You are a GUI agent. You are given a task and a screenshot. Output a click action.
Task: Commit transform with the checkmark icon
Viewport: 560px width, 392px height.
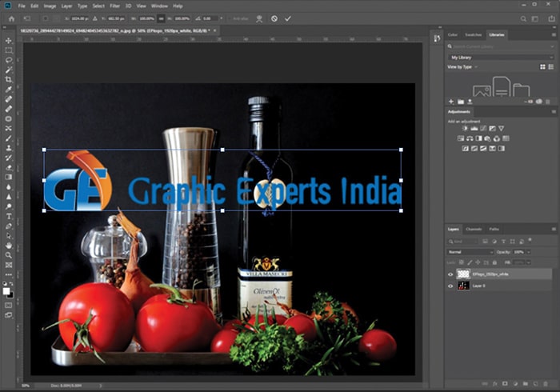coord(288,18)
